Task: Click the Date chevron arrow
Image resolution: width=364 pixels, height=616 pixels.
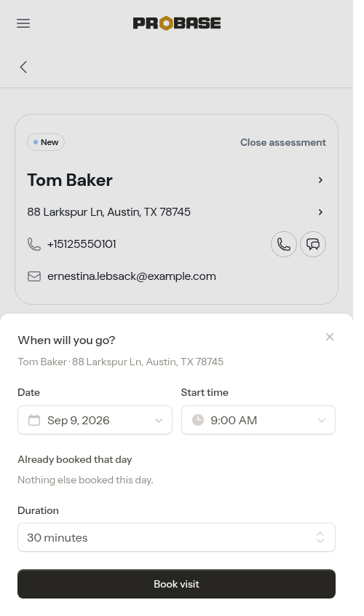Action: coord(159,421)
